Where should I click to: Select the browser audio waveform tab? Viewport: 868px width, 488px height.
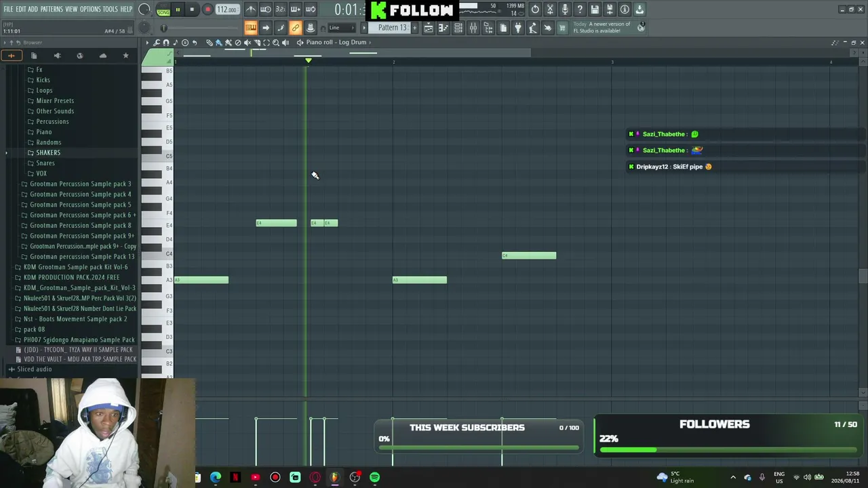[12, 56]
